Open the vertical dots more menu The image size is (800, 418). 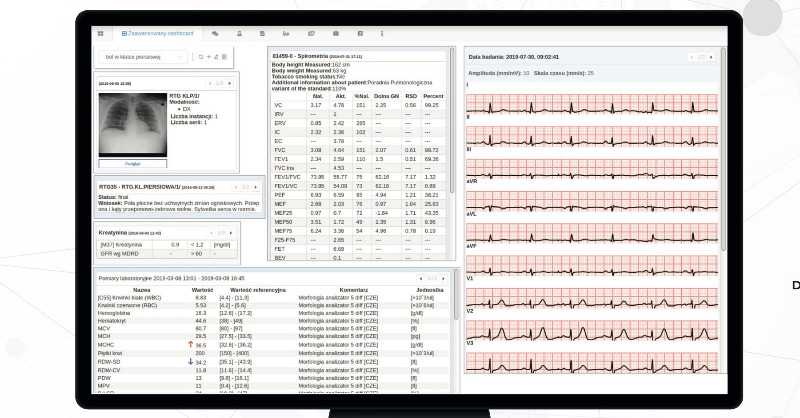click(382, 34)
